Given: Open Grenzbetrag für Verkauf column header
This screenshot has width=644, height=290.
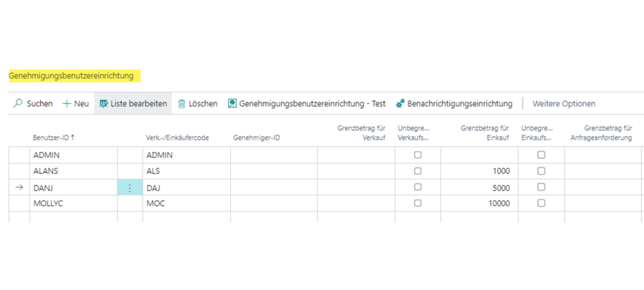Looking at the screenshot, I should [x=362, y=133].
